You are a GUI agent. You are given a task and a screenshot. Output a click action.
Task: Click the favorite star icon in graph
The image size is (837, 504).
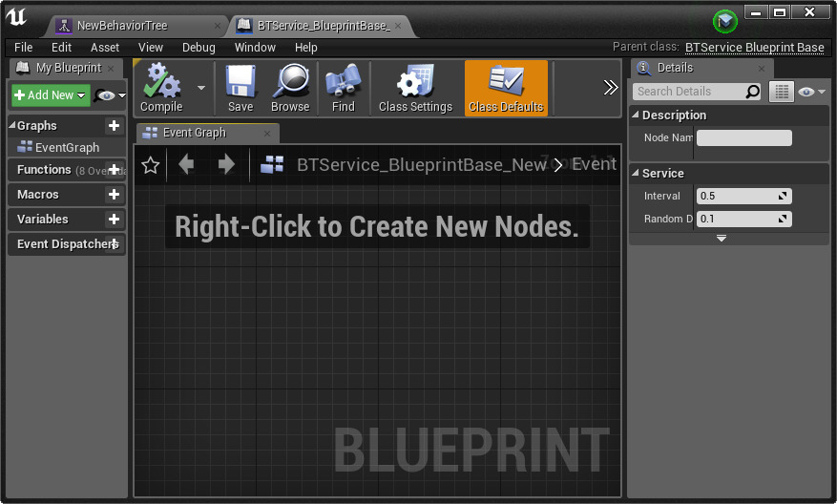[x=150, y=165]
